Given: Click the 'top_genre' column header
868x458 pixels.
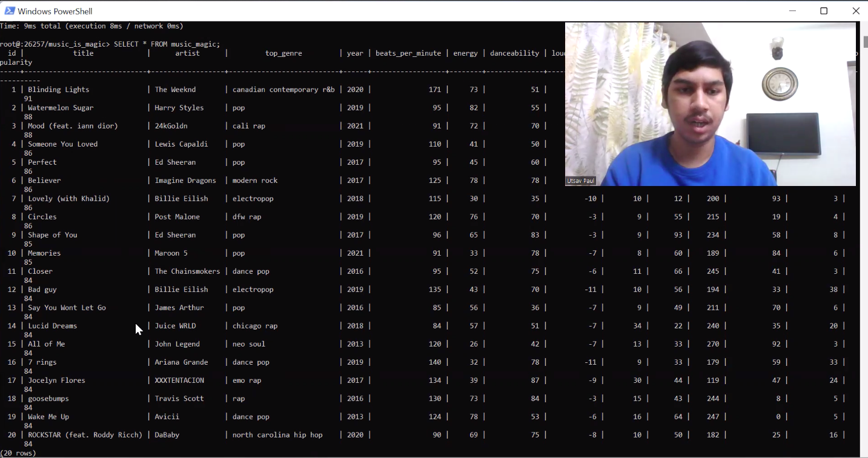Looking at the screenshot, I should (283, 53).
